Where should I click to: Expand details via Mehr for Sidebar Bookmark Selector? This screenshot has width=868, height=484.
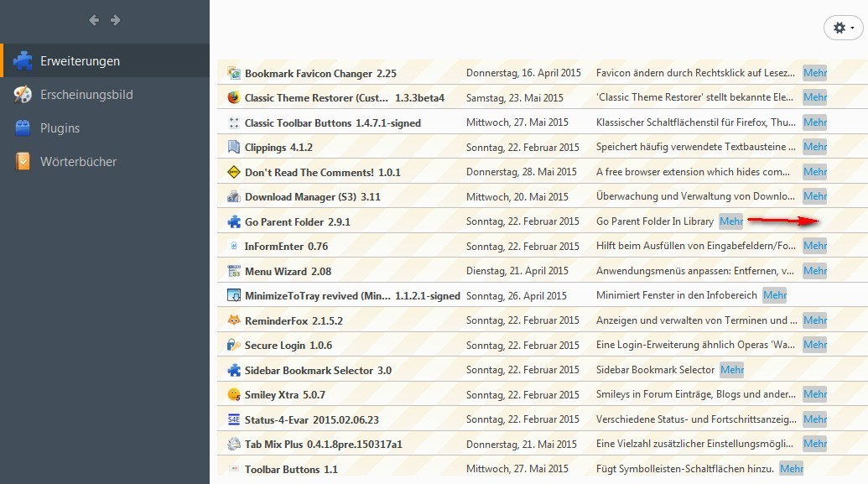pos(731,370)
